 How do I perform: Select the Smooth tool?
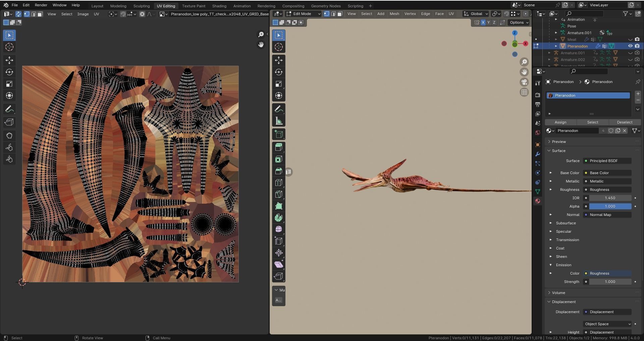279,229
